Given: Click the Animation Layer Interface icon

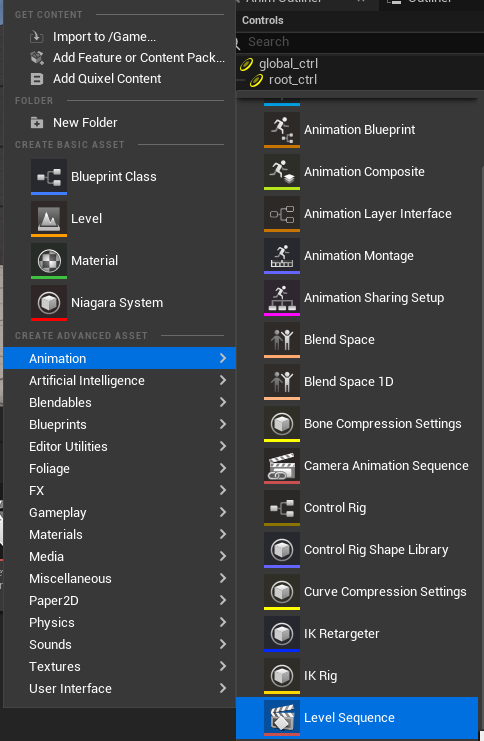Looking at the screenshot, I should (x=282, y=214).
